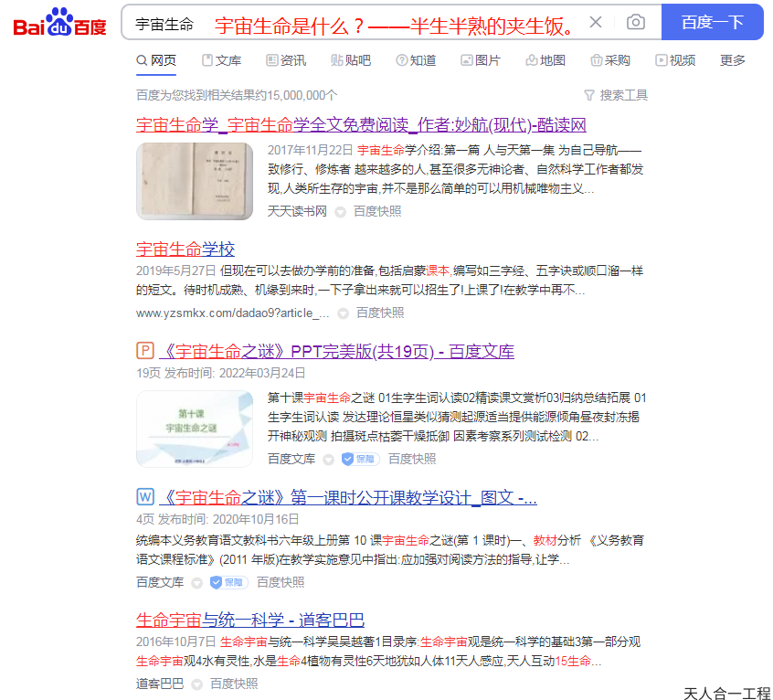Open 百度快照 for 教学设计 result
This screenshot has height=700, width=773.
(281, 582)
